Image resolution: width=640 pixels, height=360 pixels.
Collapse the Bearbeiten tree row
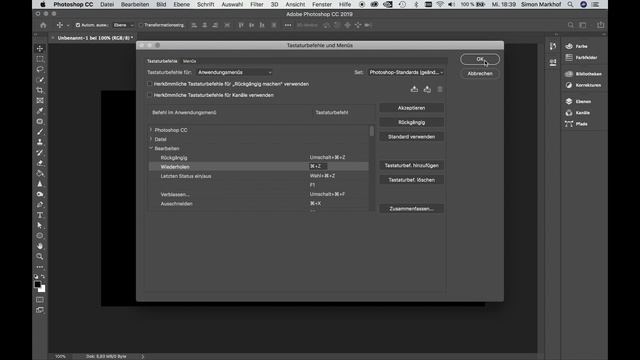pos(151,148)
